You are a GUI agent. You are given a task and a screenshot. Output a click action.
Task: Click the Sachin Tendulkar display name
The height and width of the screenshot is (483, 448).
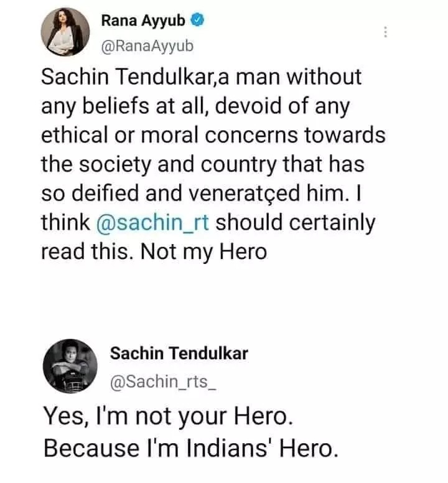coord(179,354)
